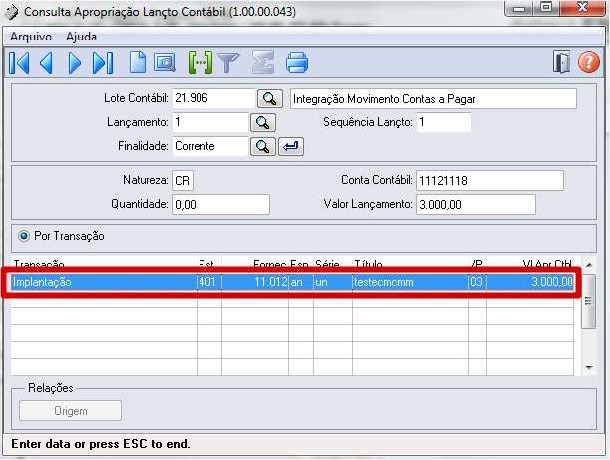Image resolution: width=610 pixels, height=460 pixels.
Task: Click the Lançamento input field
Action: pyautogui.click(x=210, y=122)
